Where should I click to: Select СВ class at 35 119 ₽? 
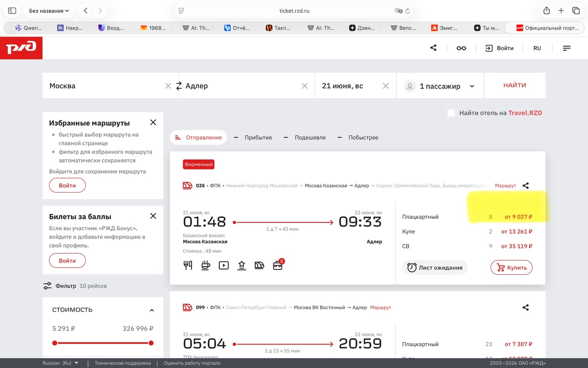click(467, 246)
